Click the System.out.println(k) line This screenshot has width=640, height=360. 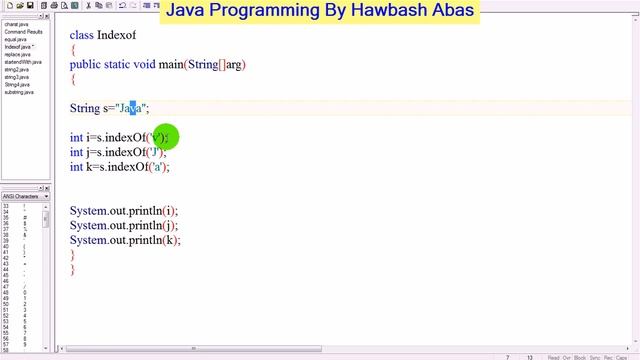125,240
